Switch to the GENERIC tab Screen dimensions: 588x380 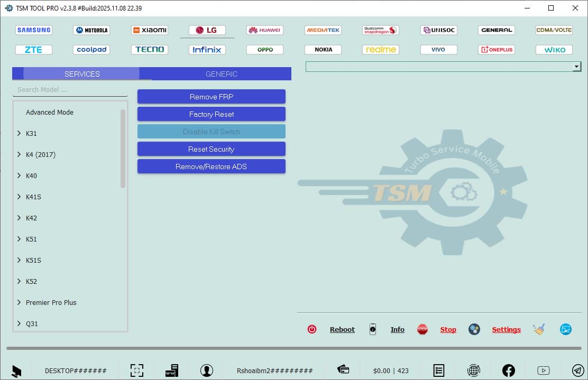[222, 74]
